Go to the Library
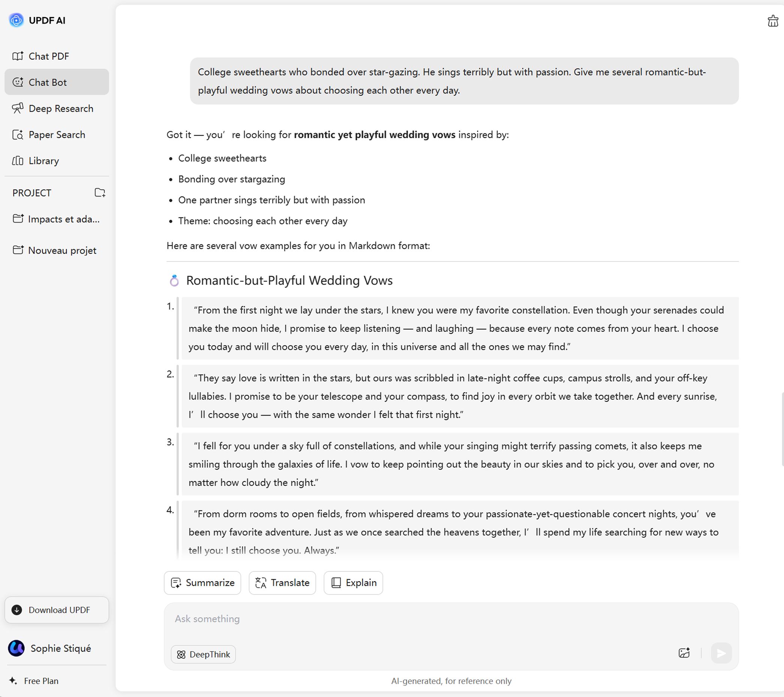Viewport: 784px width, 697px height. (x=44, y=161)
